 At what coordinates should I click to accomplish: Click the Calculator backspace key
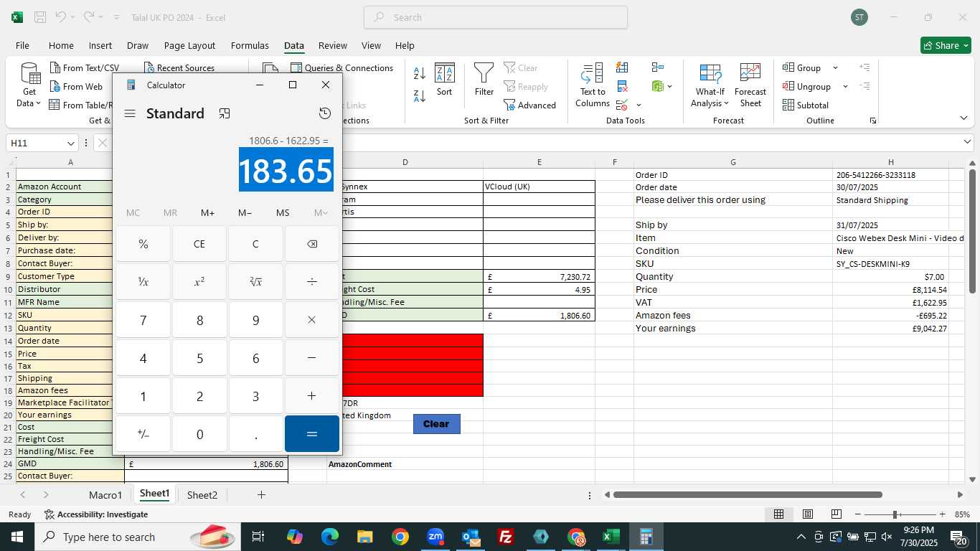pos(312,244)
